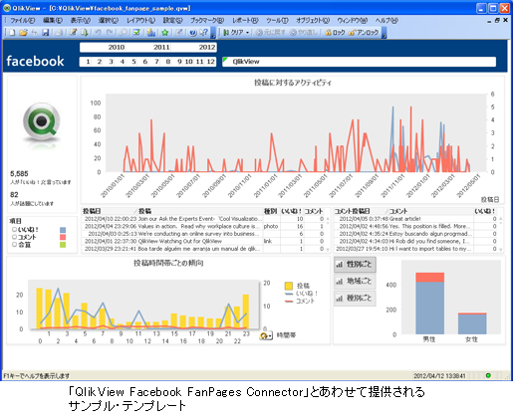This screenshot has width=513, height=420.
Task: Click the 地域ごと chart button
Action: pyautogui.click(x=355, y=282)
